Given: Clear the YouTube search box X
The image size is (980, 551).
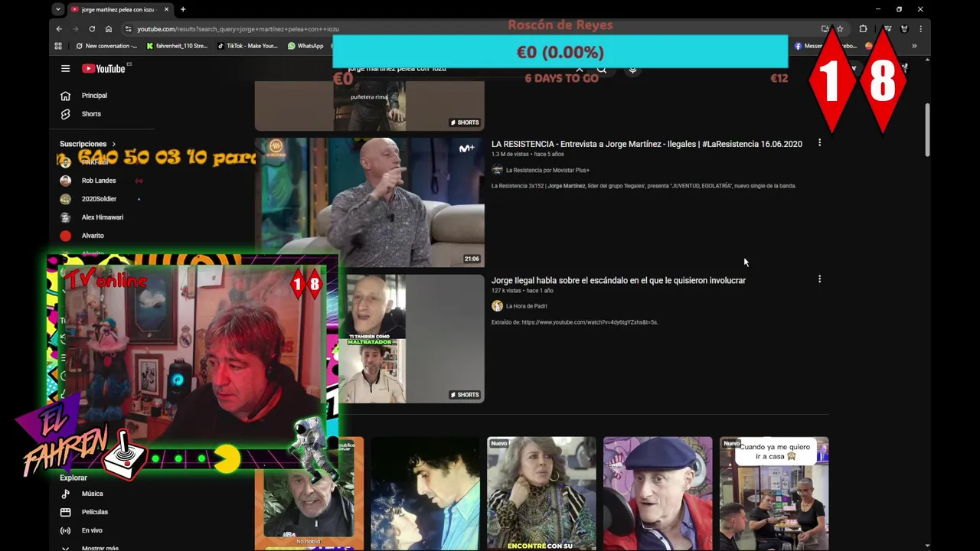Looking at the screenshot, I should tap(580, 69).
